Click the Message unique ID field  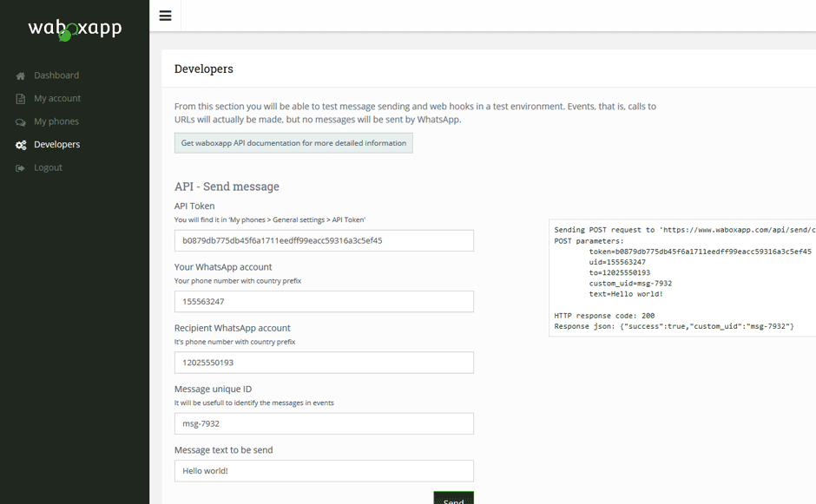[x=324, y=424]
